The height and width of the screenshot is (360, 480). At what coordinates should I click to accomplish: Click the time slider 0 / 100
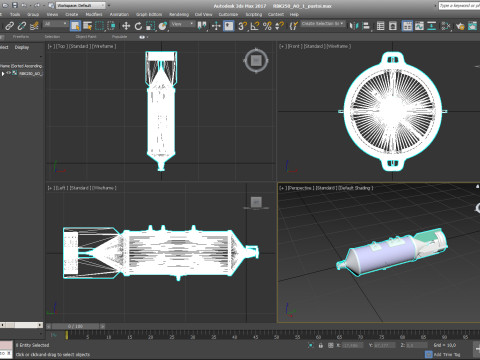coord(75,326)
